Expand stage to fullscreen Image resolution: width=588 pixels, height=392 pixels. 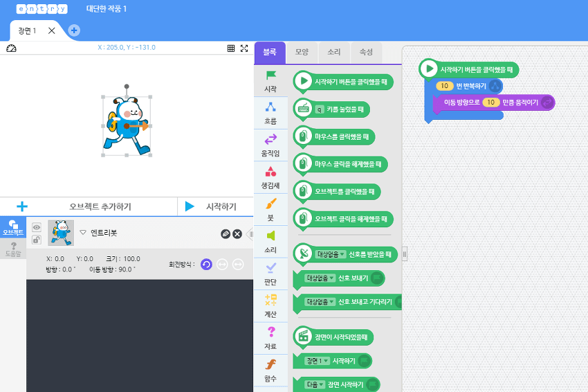click(x=244, y=48)
